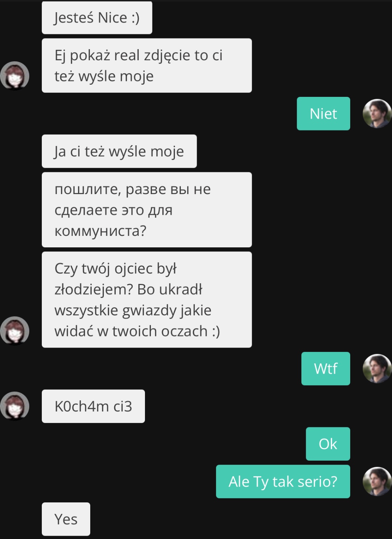Select the 'Jesteś Nice :)' message bubble

tap(97, 17)
